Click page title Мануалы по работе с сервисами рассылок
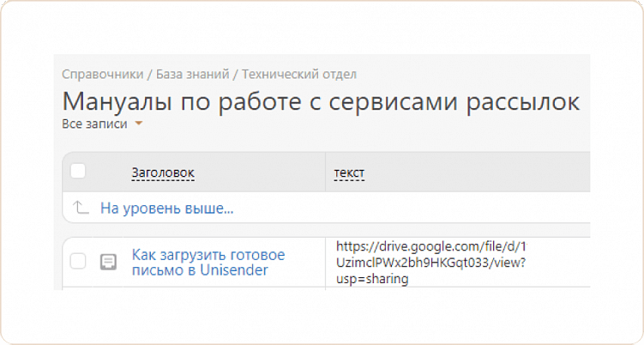This screenshot has height=345, width=644. coord(321,100)
